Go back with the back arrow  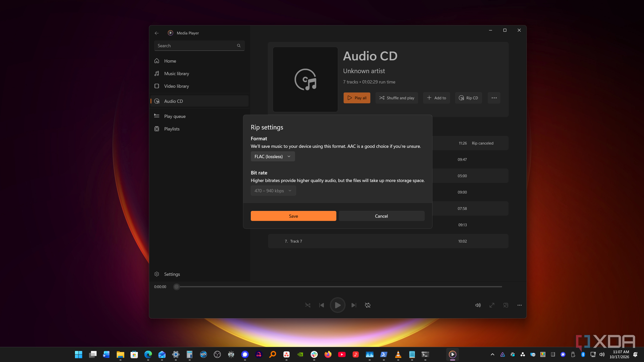[156, 33]
